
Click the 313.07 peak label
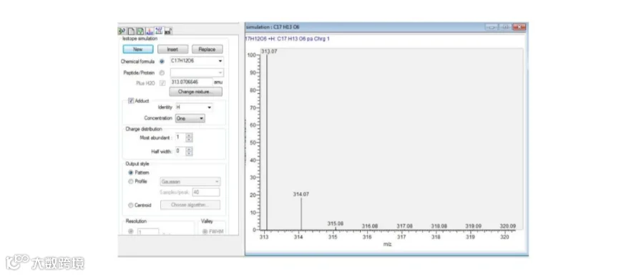click(x=269, y=52)
